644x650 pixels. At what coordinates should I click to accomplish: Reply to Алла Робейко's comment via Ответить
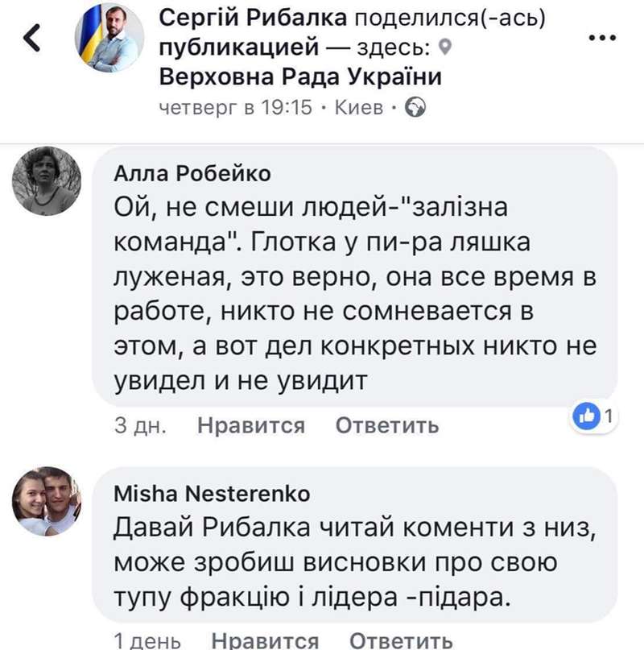(387, 425)
